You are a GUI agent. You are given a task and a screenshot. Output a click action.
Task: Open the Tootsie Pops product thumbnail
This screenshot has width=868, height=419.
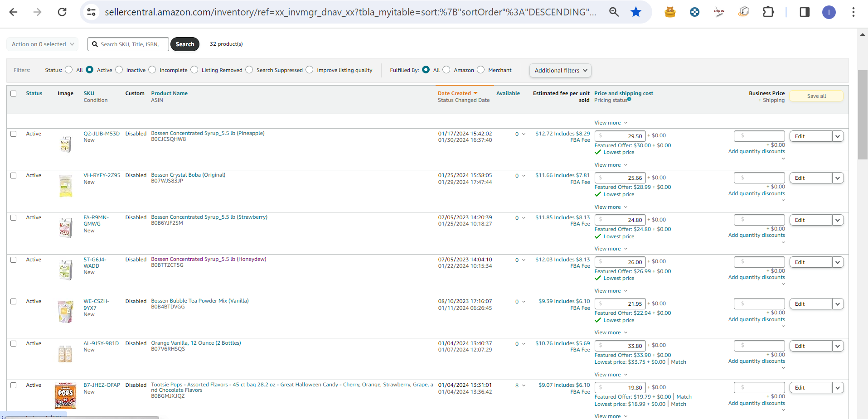[65, 395]
